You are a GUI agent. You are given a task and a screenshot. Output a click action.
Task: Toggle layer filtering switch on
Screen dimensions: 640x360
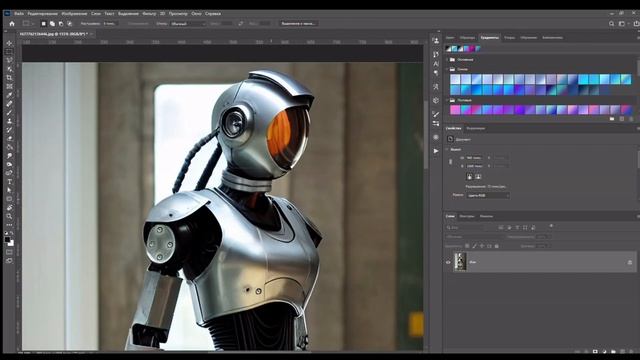(x=551, y=226)
